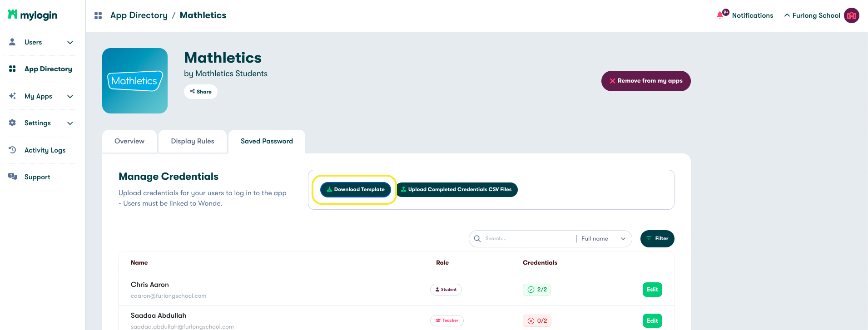Click the Share button
The image size is (868, 330).
click(x=201, y=92)
